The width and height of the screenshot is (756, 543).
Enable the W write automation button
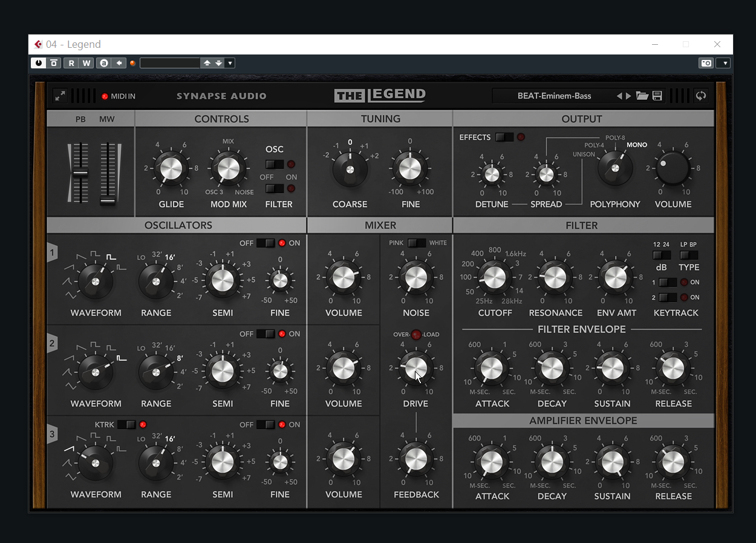tap(86, 63)
